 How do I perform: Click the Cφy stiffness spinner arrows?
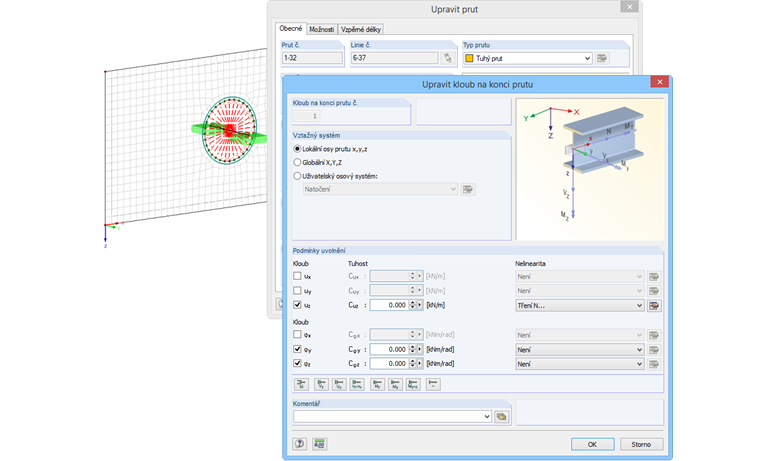(412, 349)
